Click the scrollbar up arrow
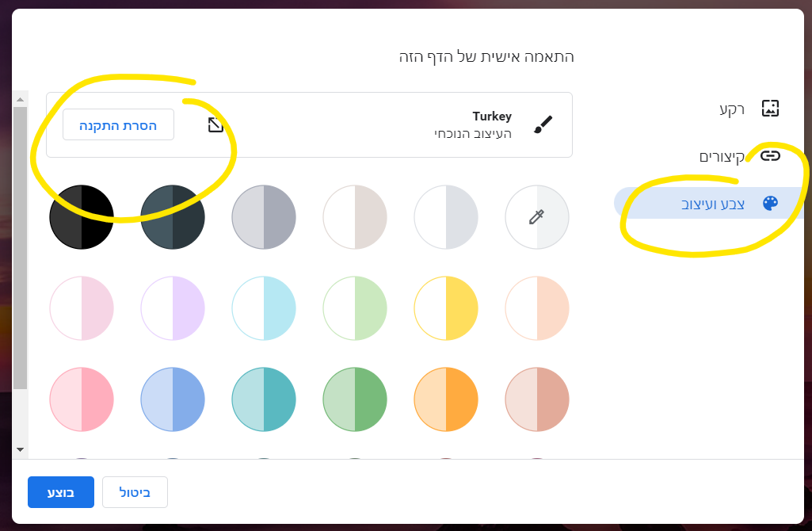812x531 pixels. (21, 100)
